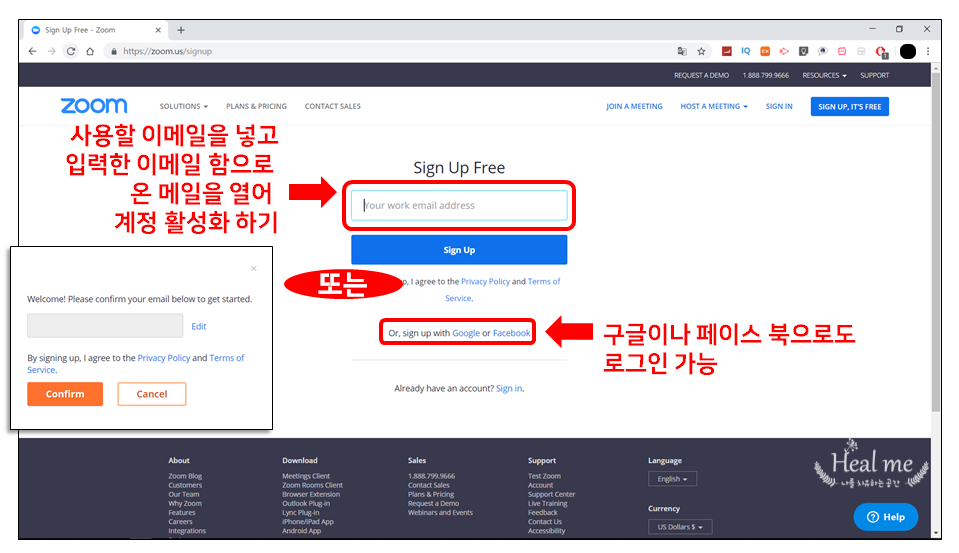The width and height of the screenshot is (959, 553).
Task: Open Request a Demo in top bar
Action: [702, 75]
